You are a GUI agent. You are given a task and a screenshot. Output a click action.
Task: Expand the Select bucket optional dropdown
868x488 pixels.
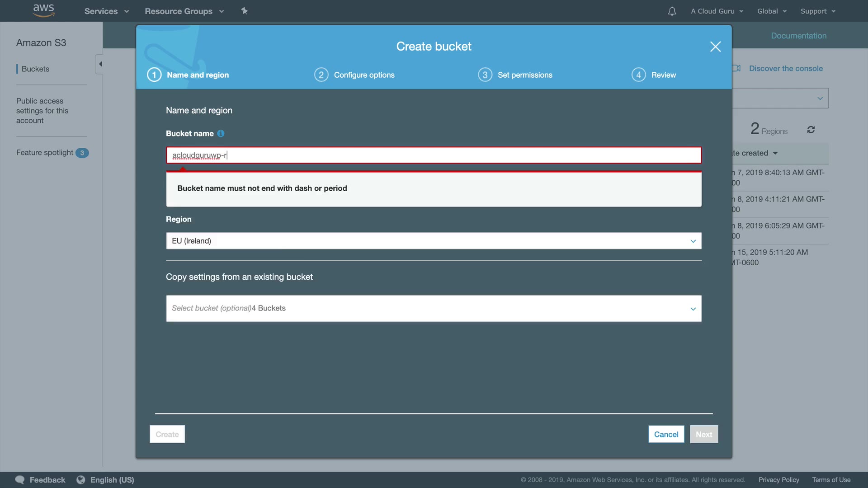(433, 309)
